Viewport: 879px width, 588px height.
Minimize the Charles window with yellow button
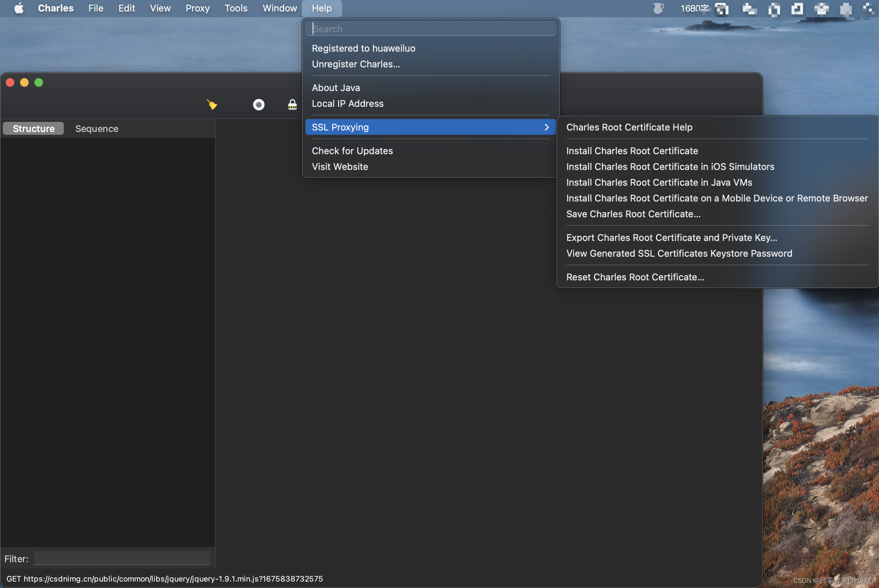(24, 82)
